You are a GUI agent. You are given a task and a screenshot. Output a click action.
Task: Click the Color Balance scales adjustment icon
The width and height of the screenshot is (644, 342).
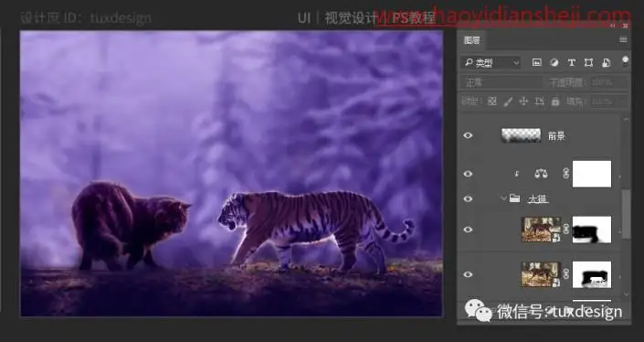(x=541, y=174)
